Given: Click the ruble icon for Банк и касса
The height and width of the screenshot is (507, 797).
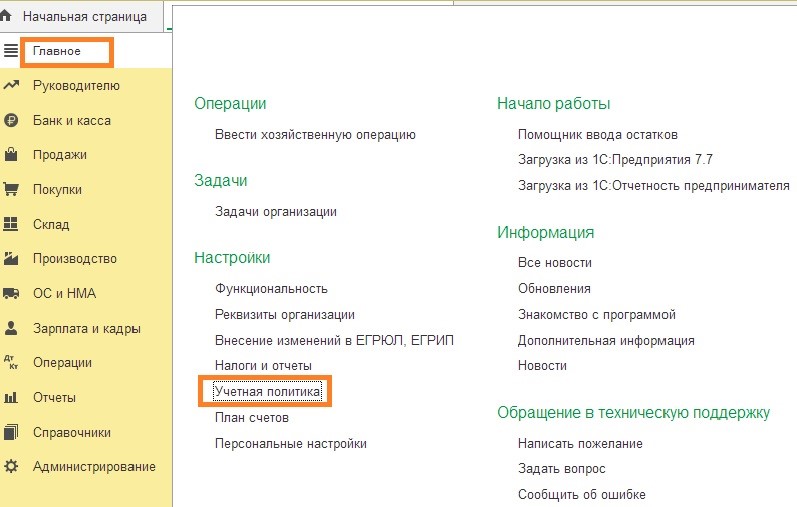Looking at the screenshot, I should click(11, 121).
